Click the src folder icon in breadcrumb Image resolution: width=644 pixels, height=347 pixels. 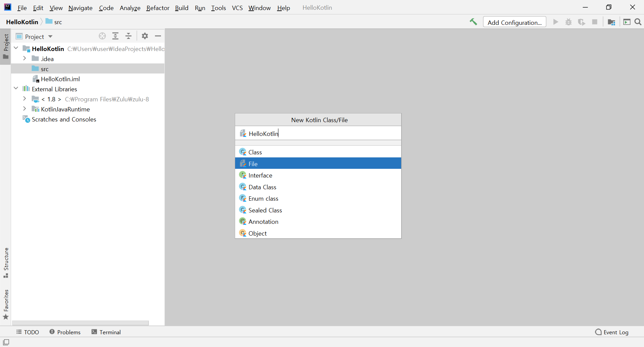(49, 21)
